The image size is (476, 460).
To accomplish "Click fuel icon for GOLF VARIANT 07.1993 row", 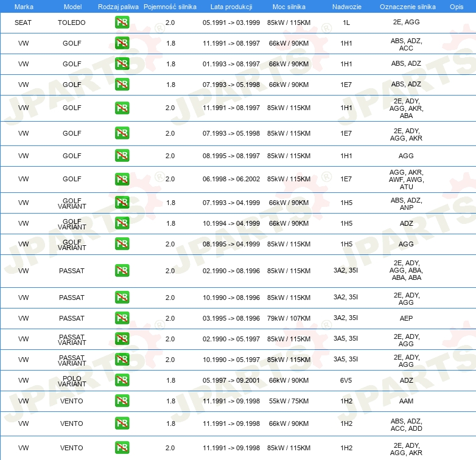I will (122, 203).
